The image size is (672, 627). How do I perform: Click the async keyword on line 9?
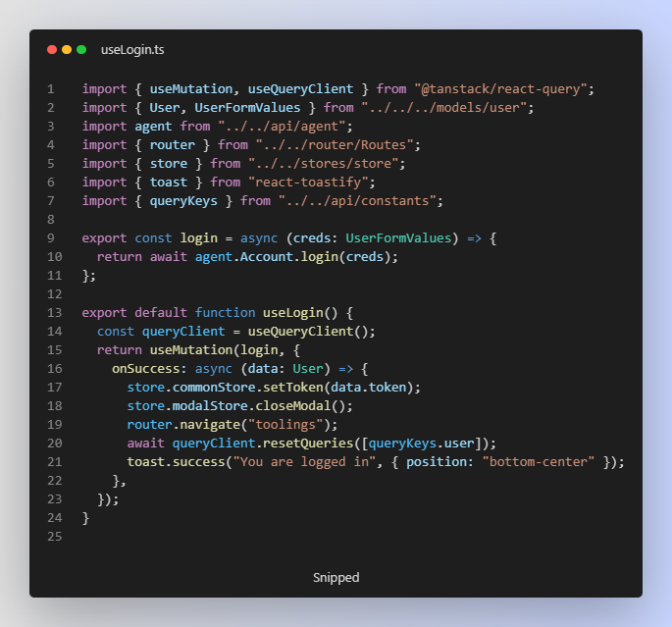[259, 238]
